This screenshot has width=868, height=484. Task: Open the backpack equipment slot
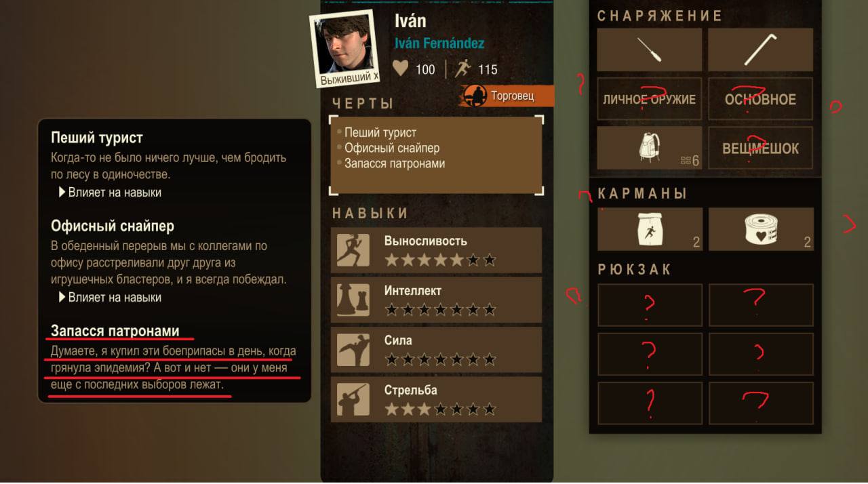coord(650,148)
